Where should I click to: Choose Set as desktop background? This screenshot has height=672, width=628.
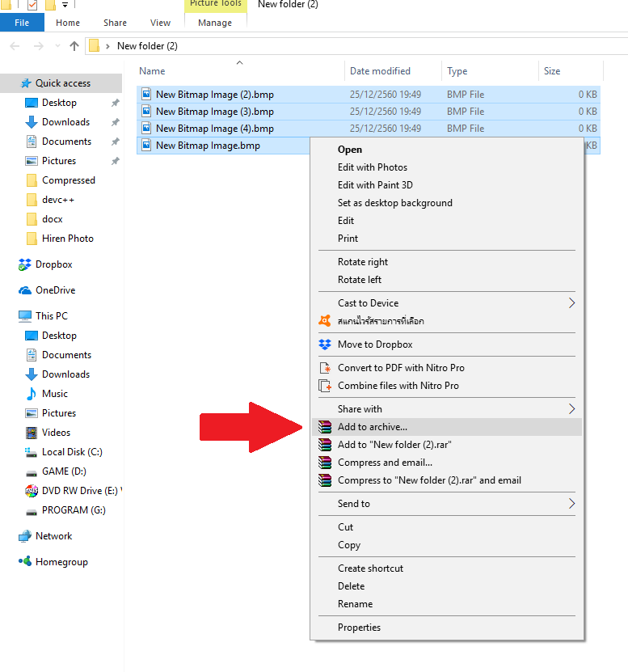445,203
